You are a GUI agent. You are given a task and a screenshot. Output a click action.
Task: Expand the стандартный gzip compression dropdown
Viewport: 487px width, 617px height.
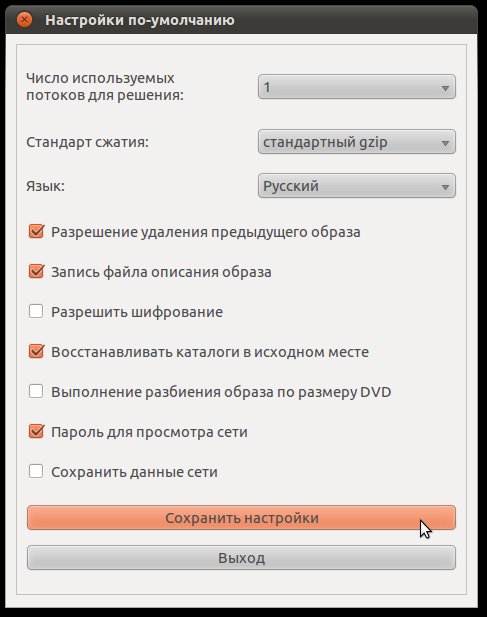click(357, 142)
